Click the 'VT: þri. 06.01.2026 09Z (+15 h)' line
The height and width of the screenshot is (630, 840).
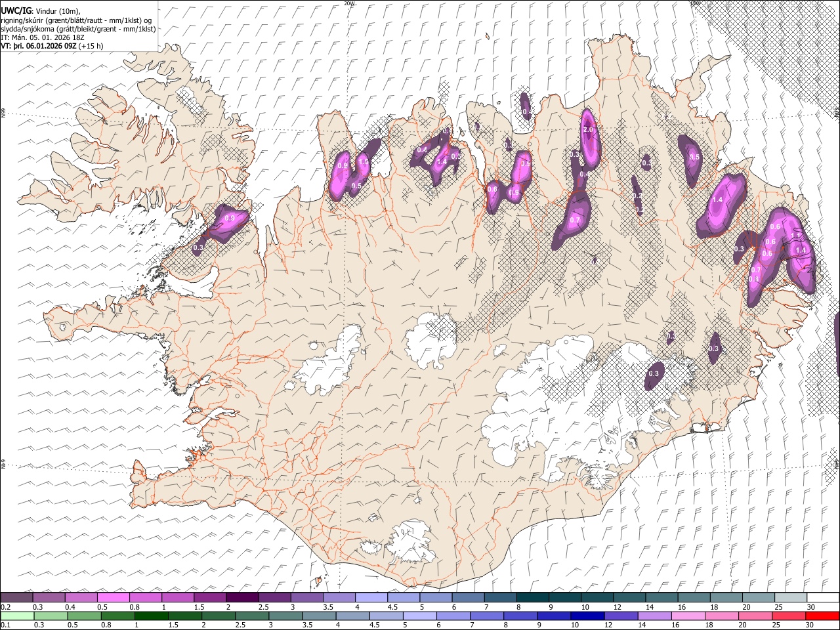(x=52, y=46)
